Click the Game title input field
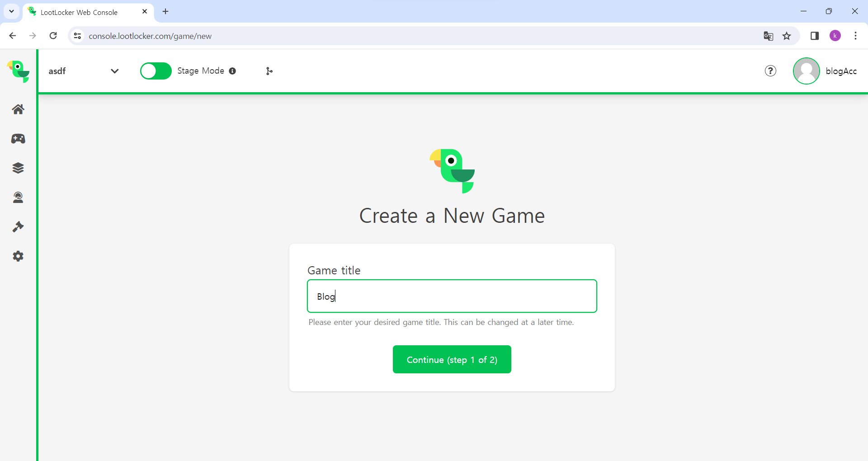868x461 pixels. [452, 296]
